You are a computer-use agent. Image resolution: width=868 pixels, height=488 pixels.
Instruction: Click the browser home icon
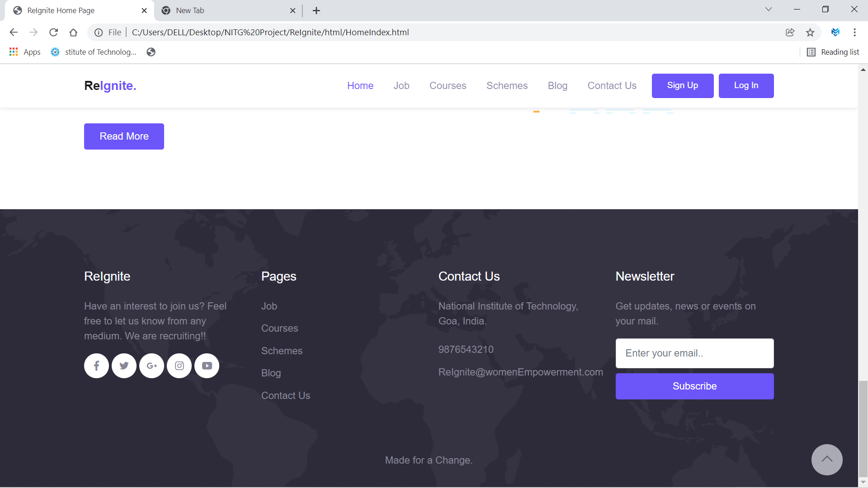point(73,32)
